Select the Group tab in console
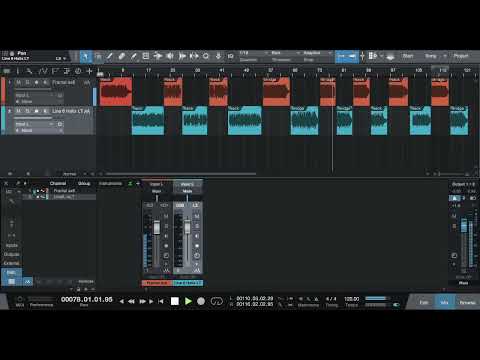This screenshot has height=360, width=480. click(x=84, y=184)
